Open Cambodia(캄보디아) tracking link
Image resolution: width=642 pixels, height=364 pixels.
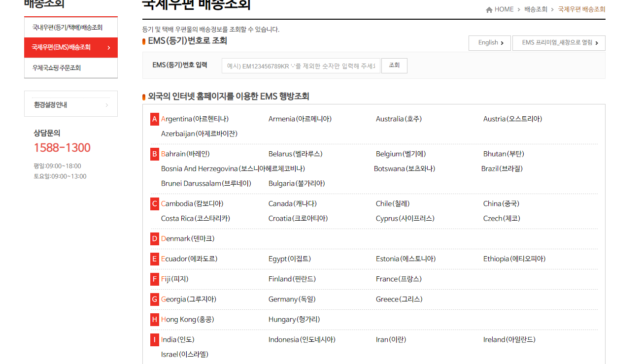192,204
